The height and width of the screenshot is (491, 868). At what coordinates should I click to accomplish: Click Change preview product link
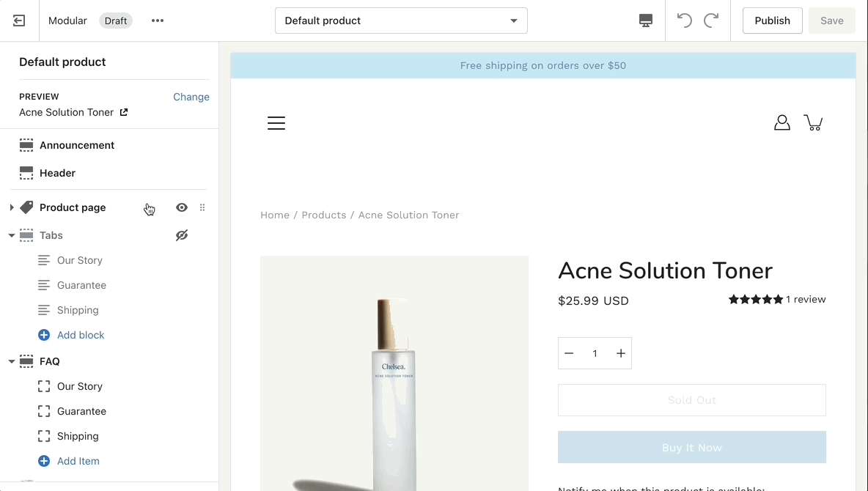coord(191,97)
